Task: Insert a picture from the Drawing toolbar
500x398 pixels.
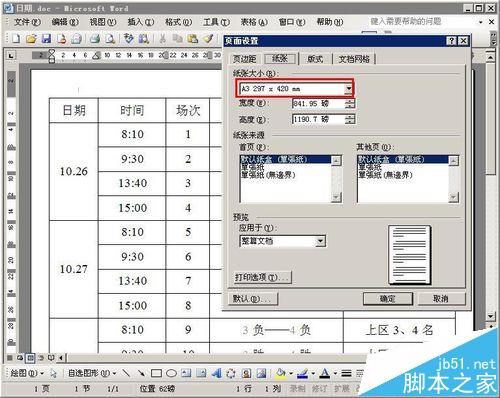Action: click(261, 373)
